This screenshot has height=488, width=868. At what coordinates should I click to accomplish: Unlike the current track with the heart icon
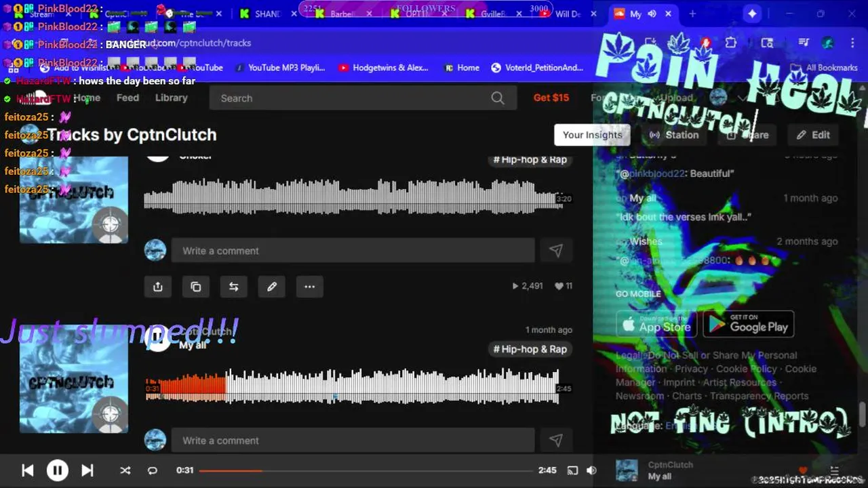(x=804, y=470)
